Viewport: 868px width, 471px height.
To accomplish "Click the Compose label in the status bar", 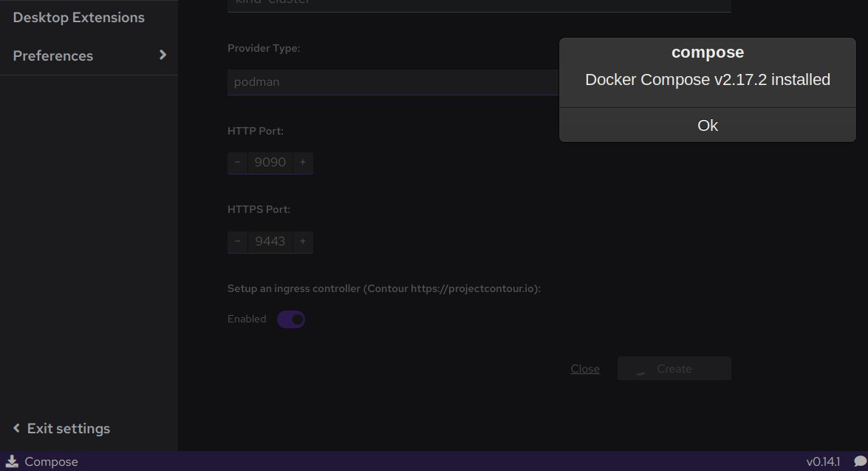I will click(x=52, y=461).
